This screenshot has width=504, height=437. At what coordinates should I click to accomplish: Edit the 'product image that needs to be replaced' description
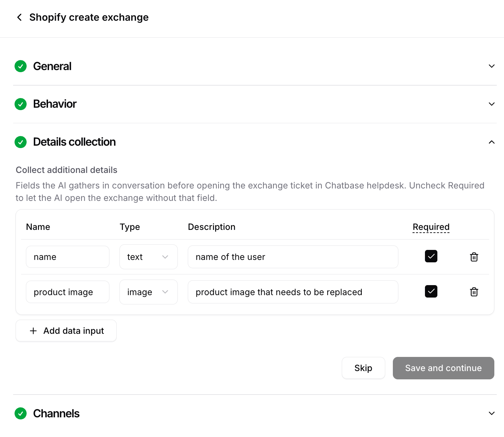coord(293,292)
